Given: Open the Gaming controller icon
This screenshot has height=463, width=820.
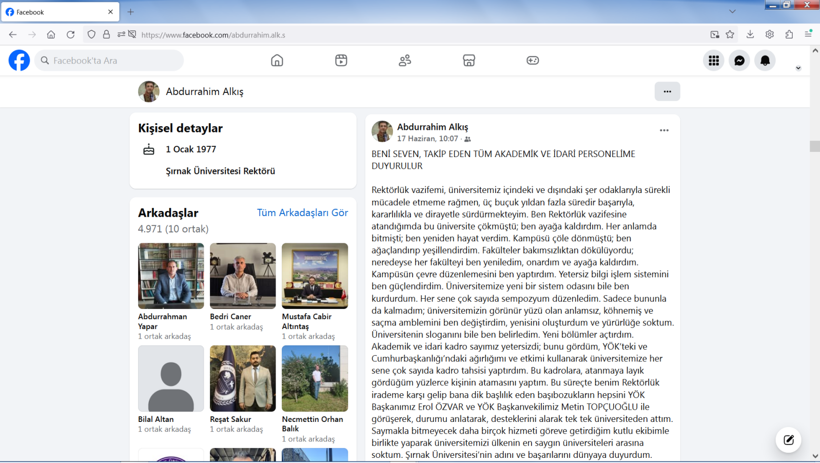Looking at the screenshot, I should click(532, 61).
